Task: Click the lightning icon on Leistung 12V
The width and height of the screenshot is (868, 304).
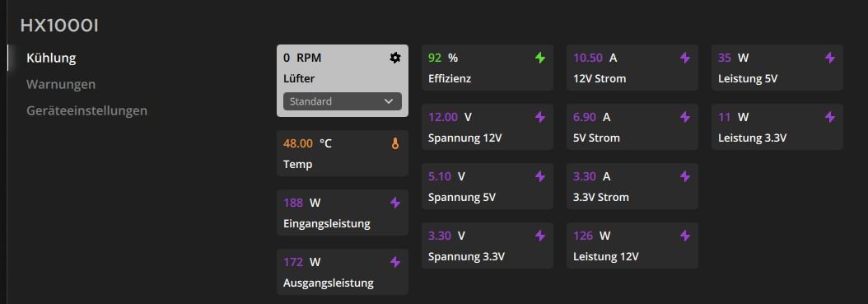Action: coord(685,236)
